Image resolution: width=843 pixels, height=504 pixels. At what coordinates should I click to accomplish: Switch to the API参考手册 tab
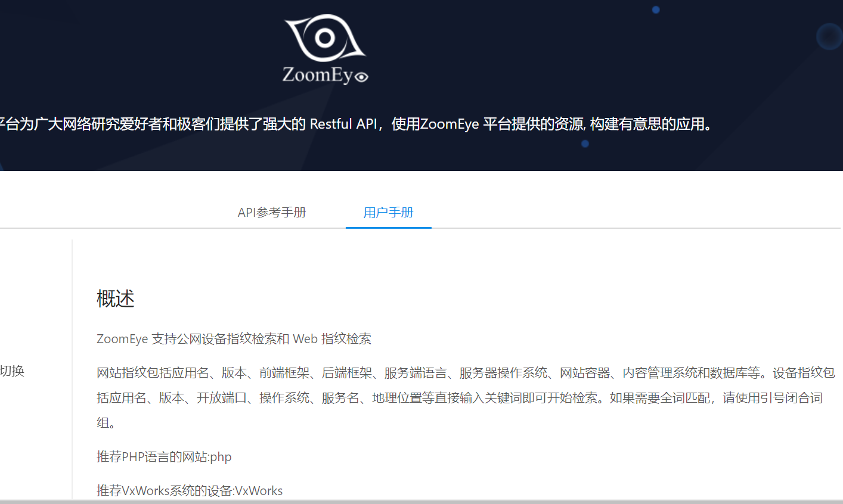[x=272, y=213]
